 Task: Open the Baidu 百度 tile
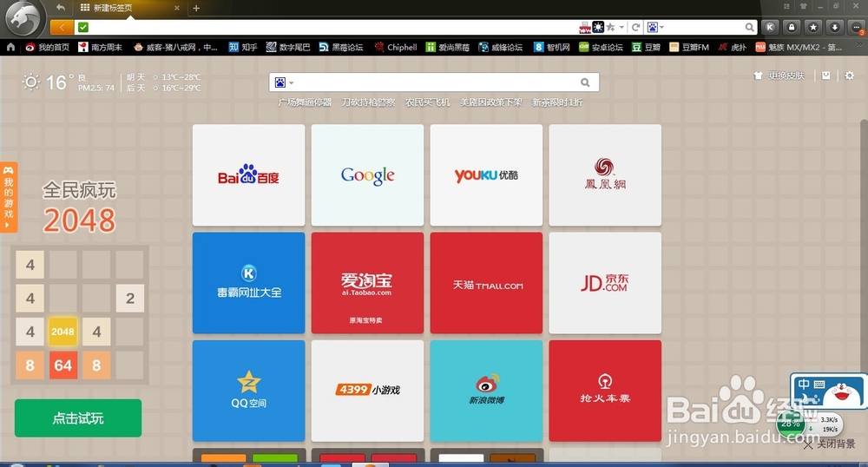pyautogui.click(x=248, y=174)
